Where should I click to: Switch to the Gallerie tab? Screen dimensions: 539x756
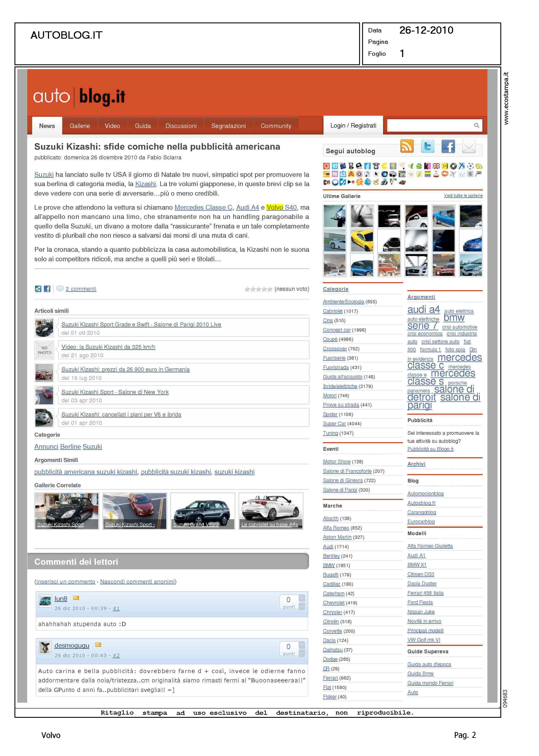click(x=80, y=126)
